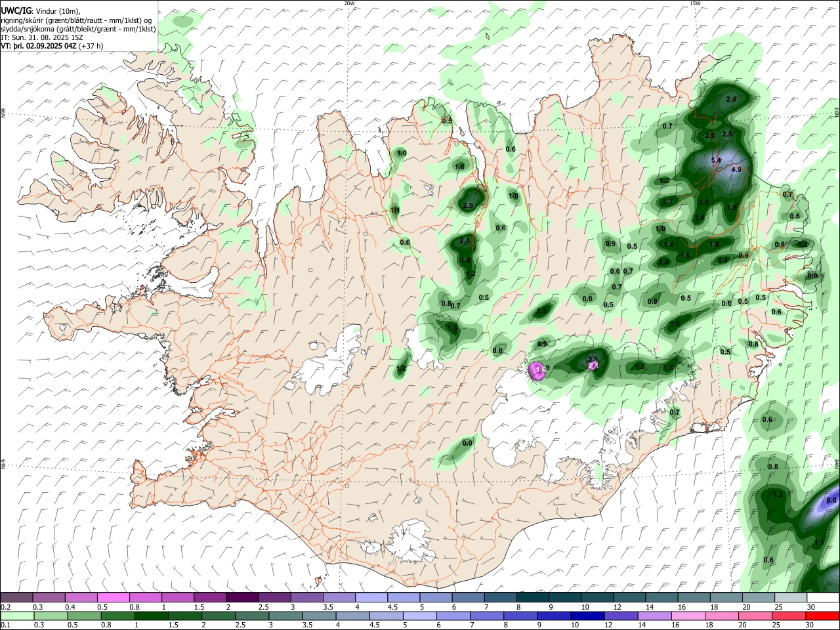This screenshot has height=630, width=840.
Task: Select the bright pink swatch at 0.5 in top legend row
Action: click(113, 598)
